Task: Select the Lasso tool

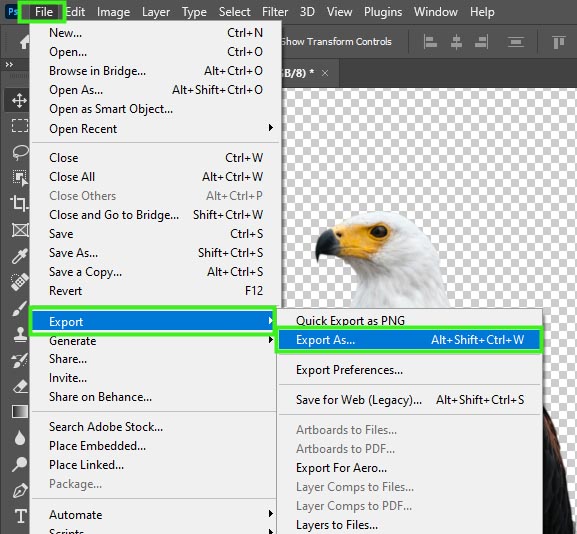Action: [20, 152]
